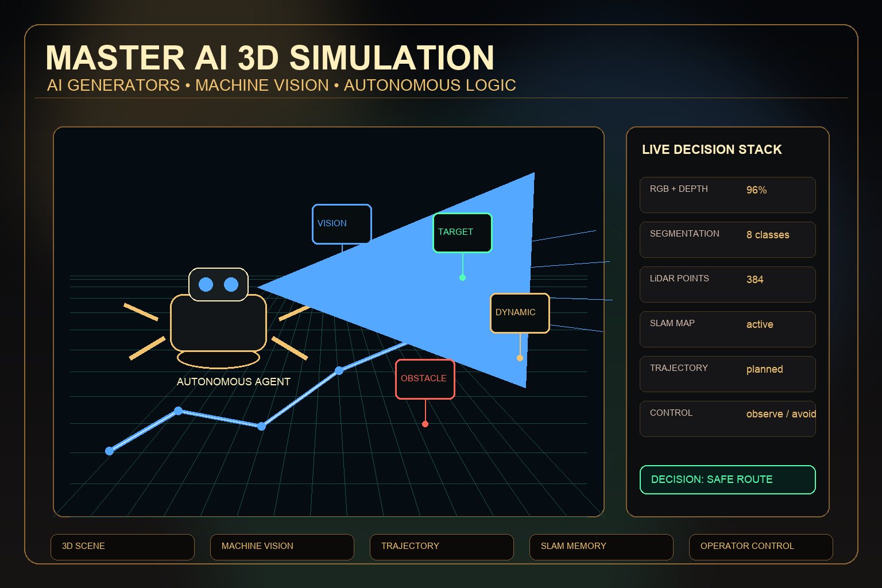882x588 pixels.
Task: Select the red OBSTACLE label box
Action: (x=425, y=379)
